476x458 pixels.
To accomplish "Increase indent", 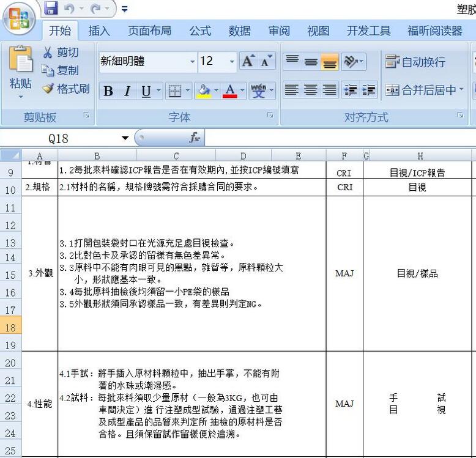I will pos(368,90).
